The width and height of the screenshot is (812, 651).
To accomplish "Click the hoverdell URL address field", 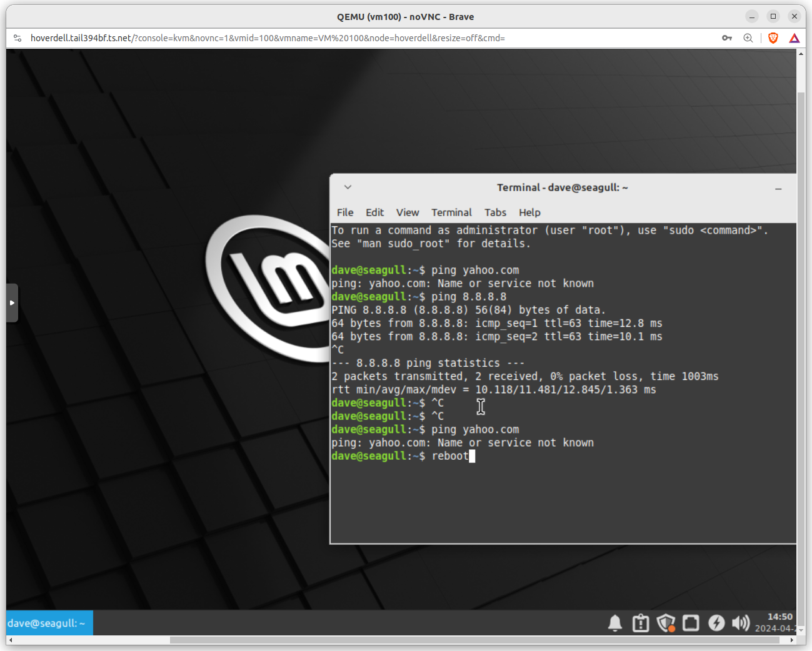I will click(268, 38).
